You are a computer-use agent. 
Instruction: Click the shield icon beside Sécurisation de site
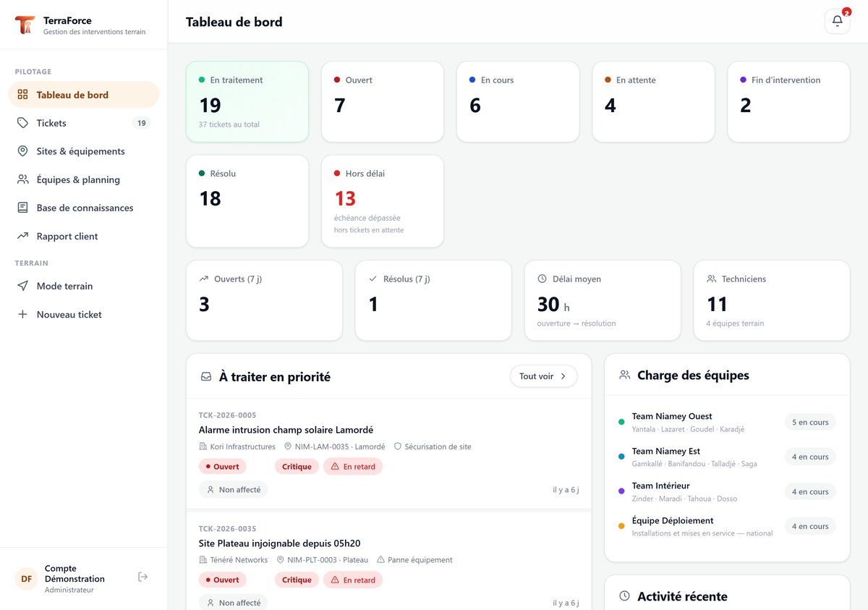coord(397,446)
